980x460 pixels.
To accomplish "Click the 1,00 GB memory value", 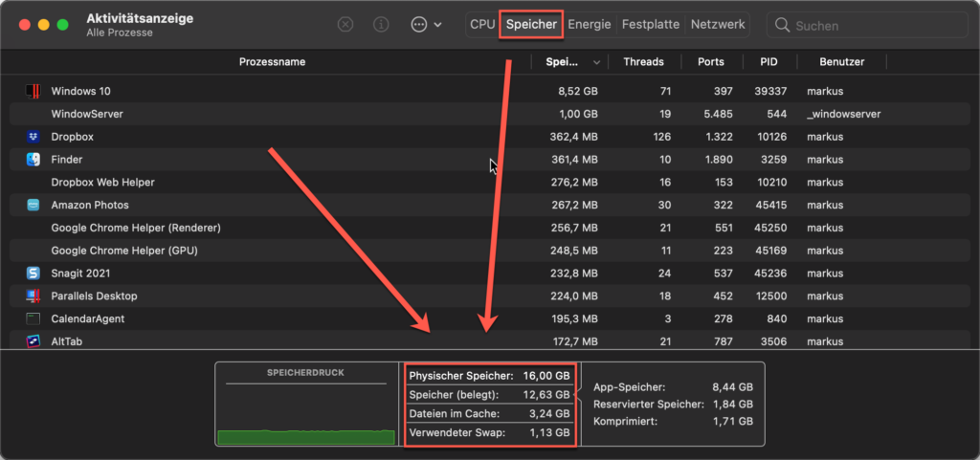I will [577, 114].
